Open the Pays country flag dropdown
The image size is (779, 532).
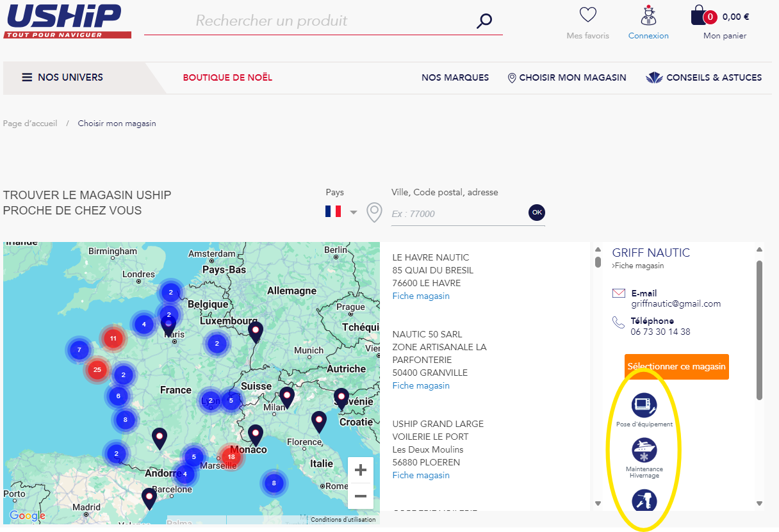point(341,211)
